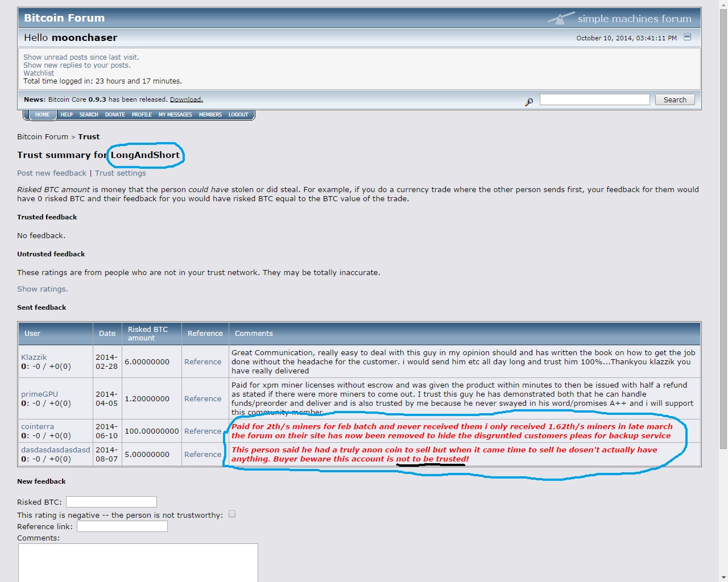
Task: Click the Bitcoin Forum header title
Action: 64,18
